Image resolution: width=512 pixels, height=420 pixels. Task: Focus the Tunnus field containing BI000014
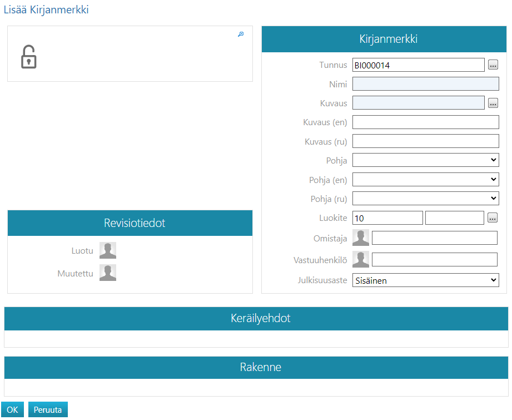coord(418,65)
